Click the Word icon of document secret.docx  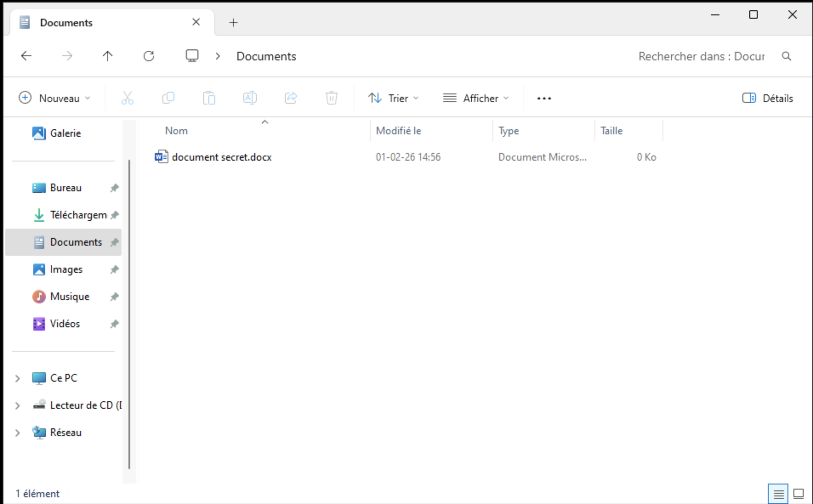coord(161,157)
